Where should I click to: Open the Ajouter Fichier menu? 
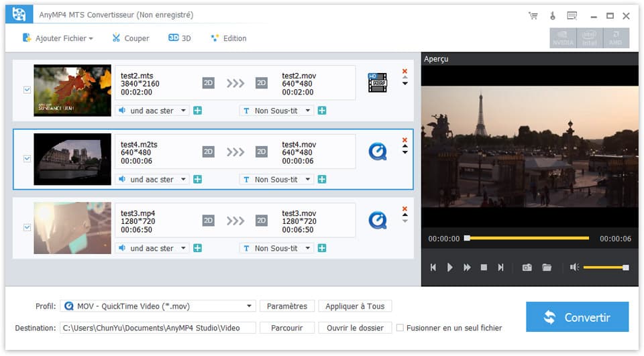tap(58, 38)
